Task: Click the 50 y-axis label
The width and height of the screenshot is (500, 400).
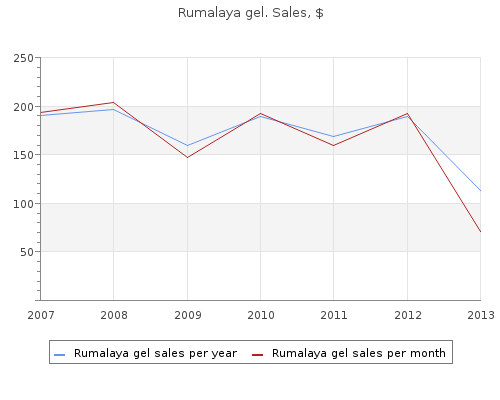Action: point(27,252)
